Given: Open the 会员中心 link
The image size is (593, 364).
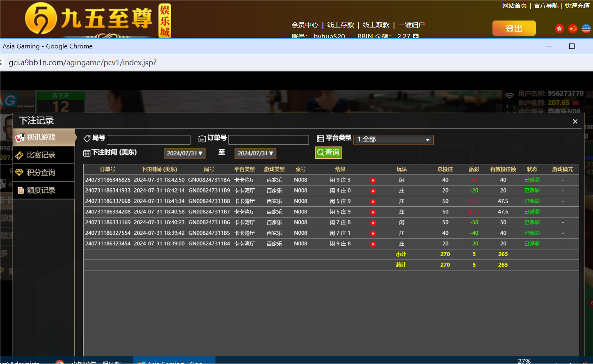Looking at the screenshot, I should 304,25.
